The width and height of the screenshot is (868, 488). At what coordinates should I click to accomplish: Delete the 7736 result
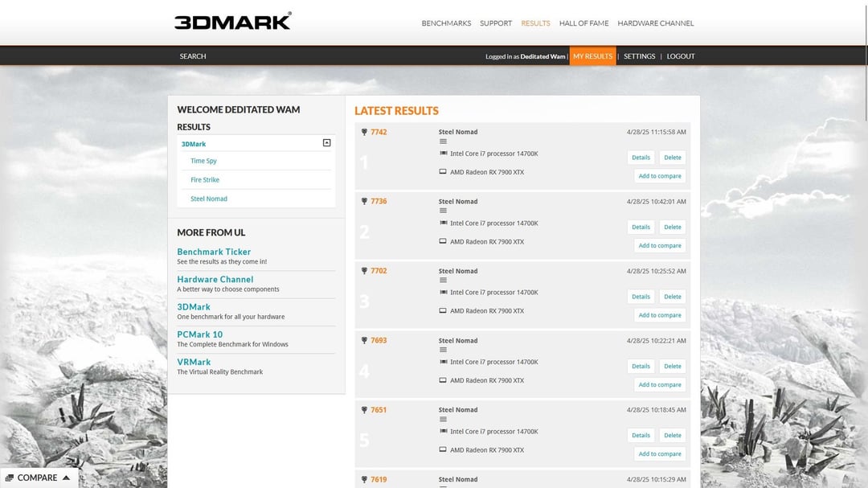point(673,227)
